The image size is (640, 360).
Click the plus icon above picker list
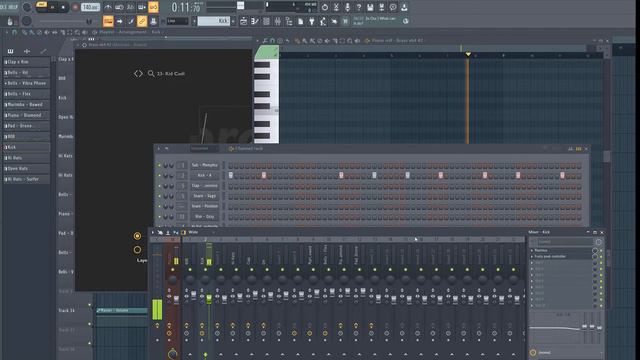point(27,51)
